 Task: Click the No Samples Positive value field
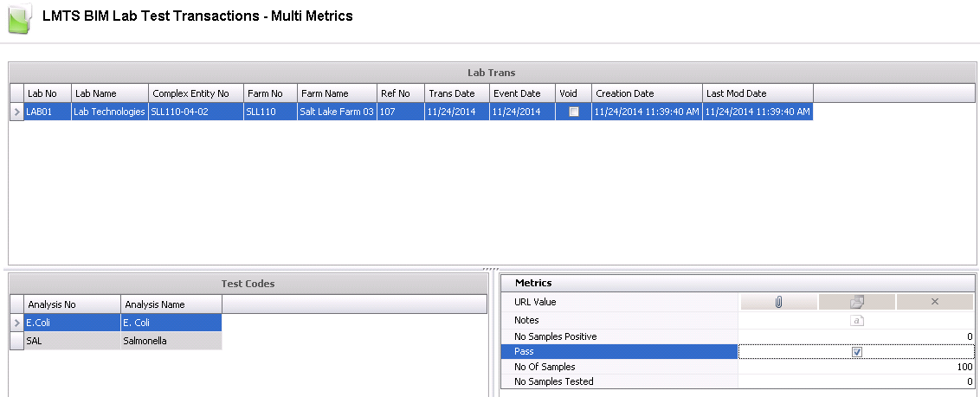tap(857, 336)
